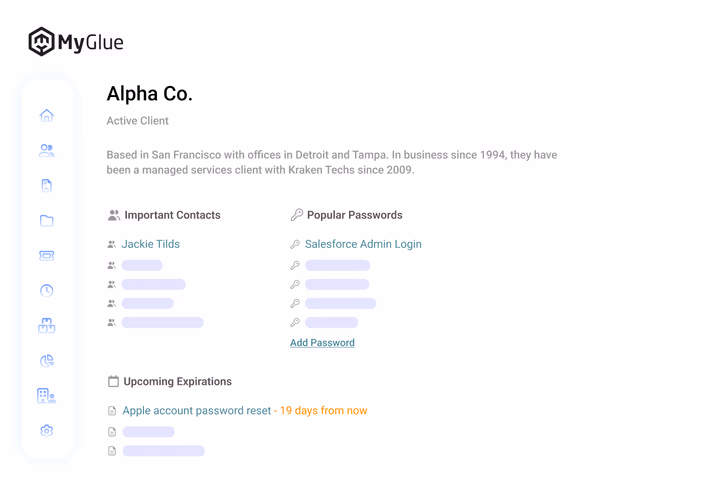Viewport: 708px width, 481px height.
Task: Open the Folder icon in sidebar
Action: pyautogui.click(x=47, y=220)
